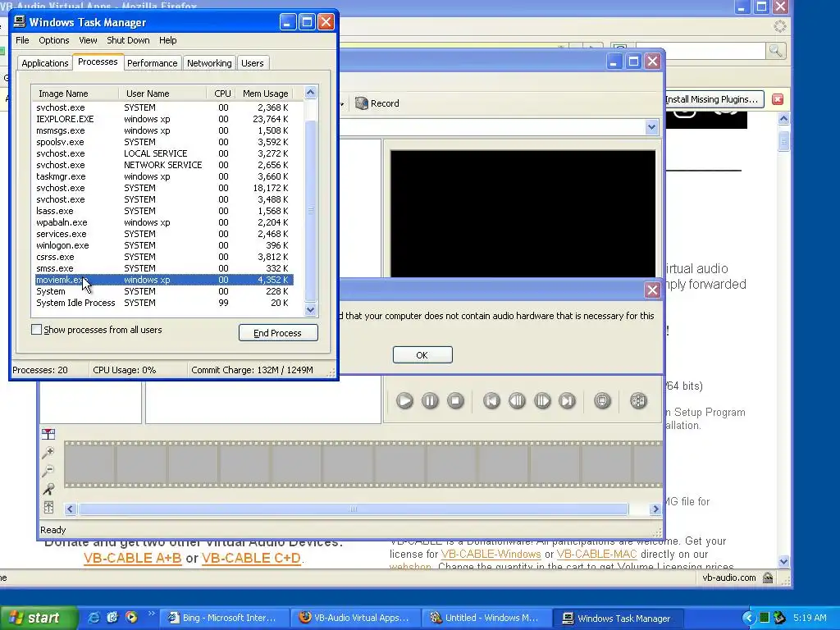The height and width of the screenshot is (630, 840).
Task: Enable Show processes from all users
Action: 36,330
